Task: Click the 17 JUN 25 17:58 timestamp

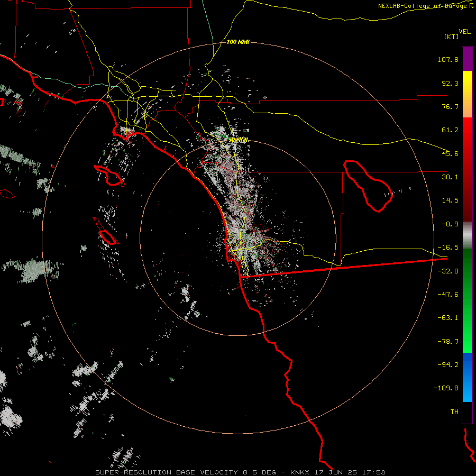Action: click(350, 472)
